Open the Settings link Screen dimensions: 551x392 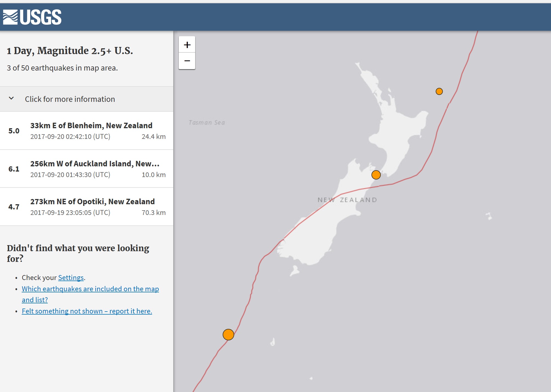click(x=71, y=278)
